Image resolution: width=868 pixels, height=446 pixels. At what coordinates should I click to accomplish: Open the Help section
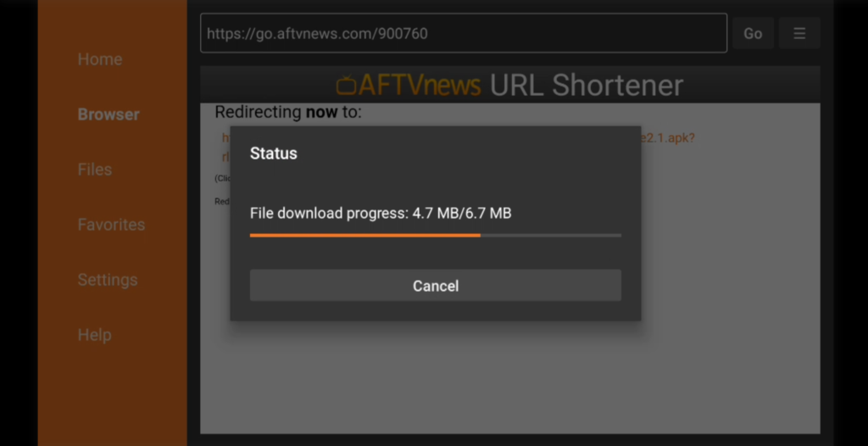click(95, 335)
